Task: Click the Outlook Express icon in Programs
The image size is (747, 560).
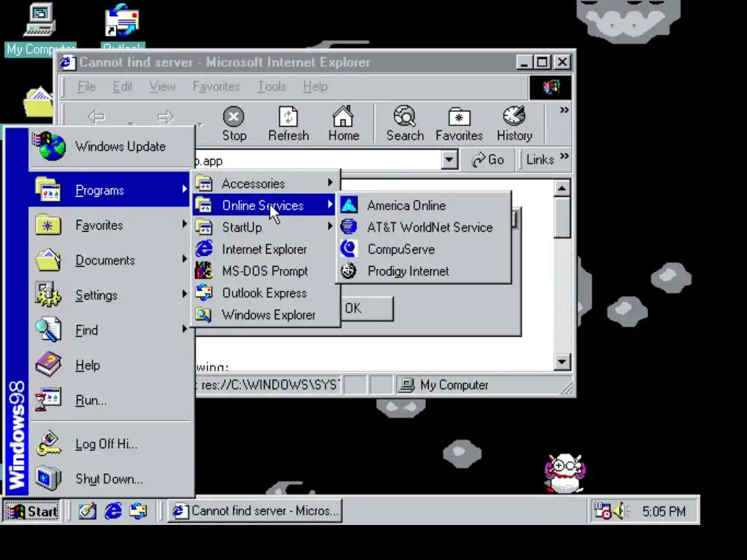Action: (204, 293)
